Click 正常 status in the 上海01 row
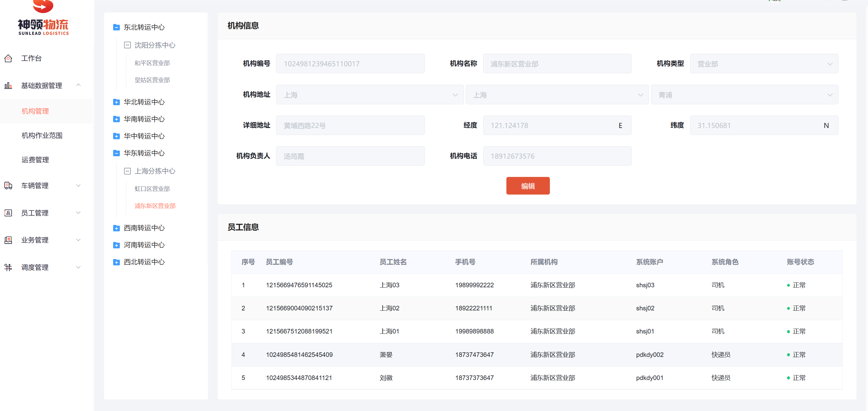The height and width of the screenshot is (411, 868). pos(799,331)
